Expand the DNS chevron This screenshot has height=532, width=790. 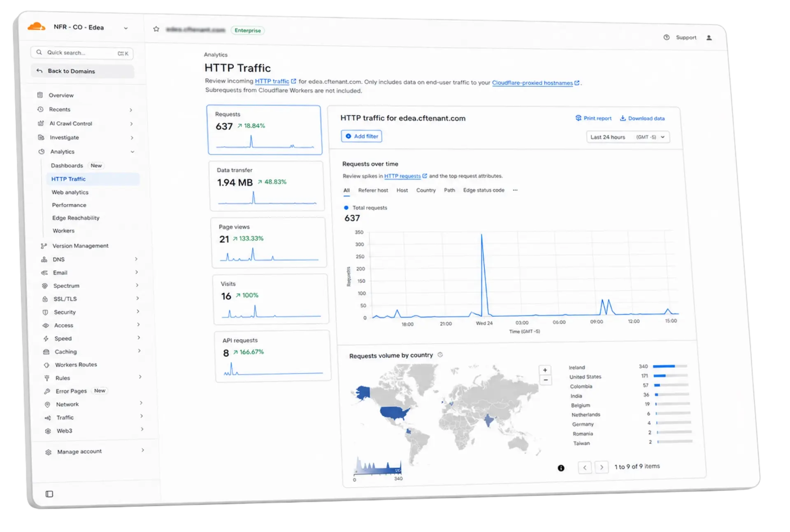136,259
